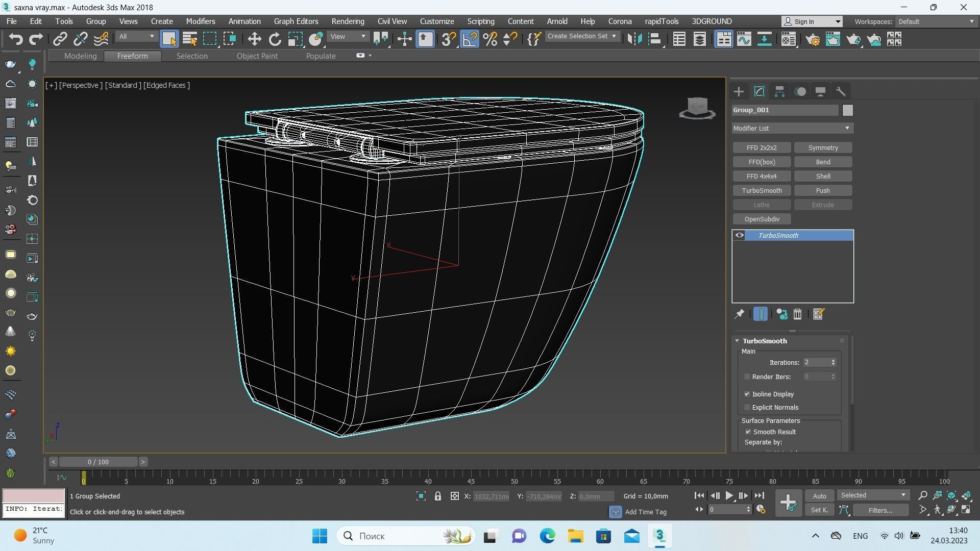Screen dimensions: 980x551
Task: Open the Corona menu
Action: coord(620,21)
